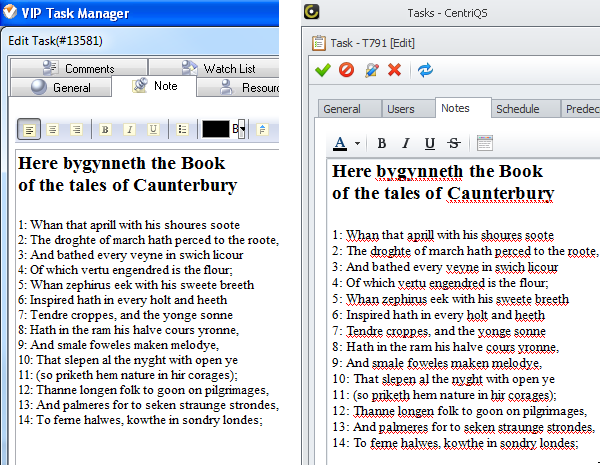Image resolution: width=600 pixels, height=465 pixels.
Task: Click the red cancel circle icon
Action: 346,70
